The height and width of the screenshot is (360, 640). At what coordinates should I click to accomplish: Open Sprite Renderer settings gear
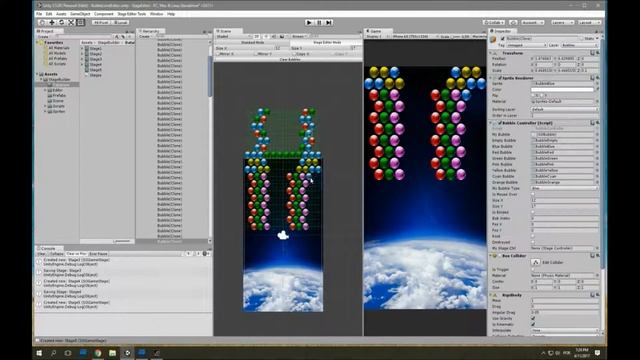(598, 78)
